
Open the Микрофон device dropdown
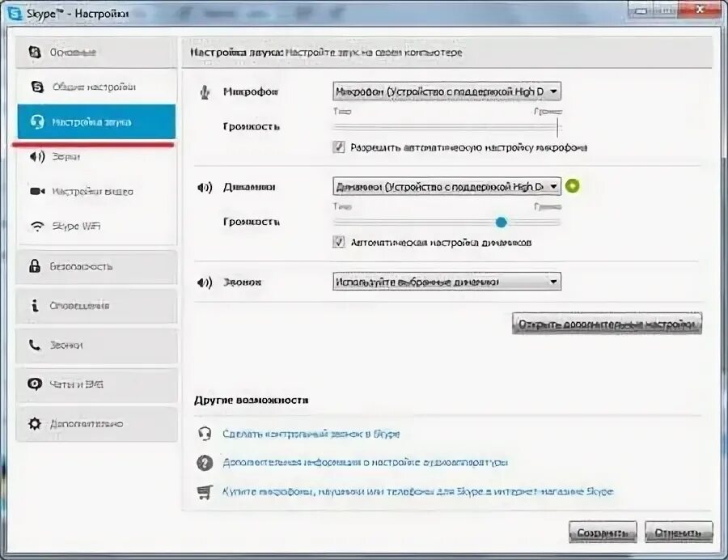coord(447,91)
